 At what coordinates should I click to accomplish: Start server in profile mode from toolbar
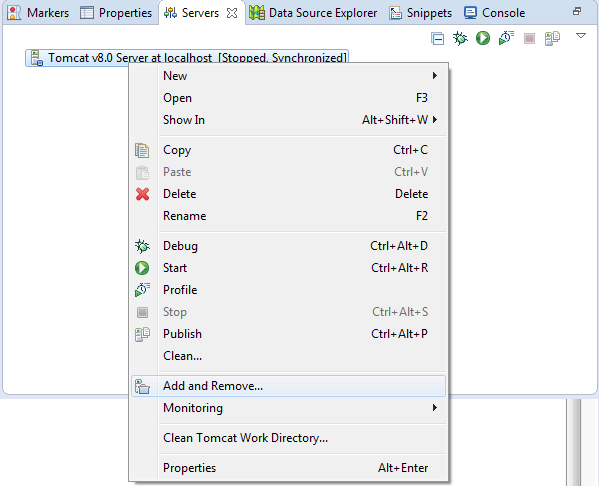(x=506, y=38)
